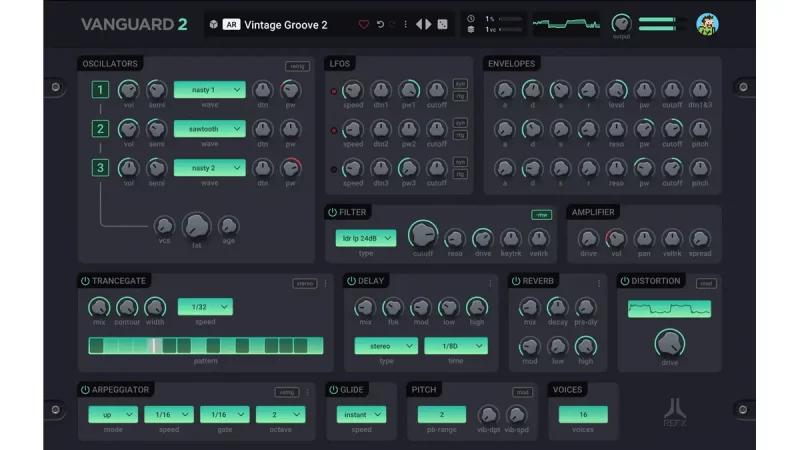Toggle the Reverb power button

[514, 281]
